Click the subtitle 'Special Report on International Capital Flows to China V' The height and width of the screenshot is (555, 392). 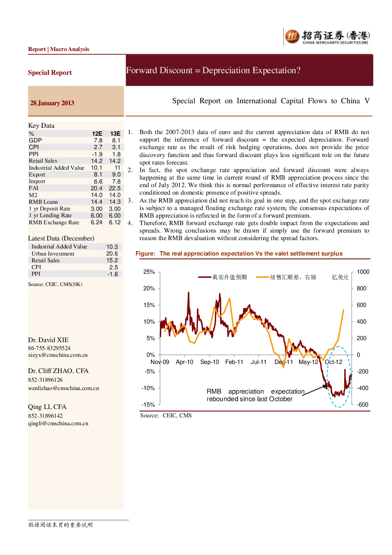tap(271, 101)
